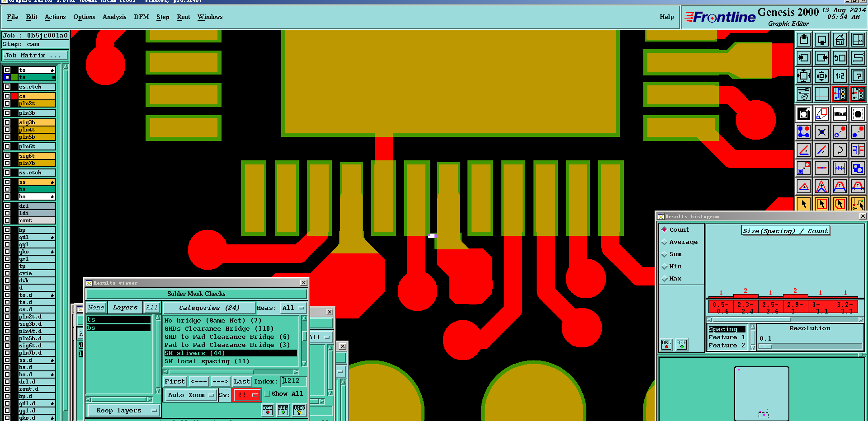Click the 1:2 zoom scale icon
Image resolution: width=868 pixels, height=421 pixels.
pyautogui.click(x=840, y=76)
